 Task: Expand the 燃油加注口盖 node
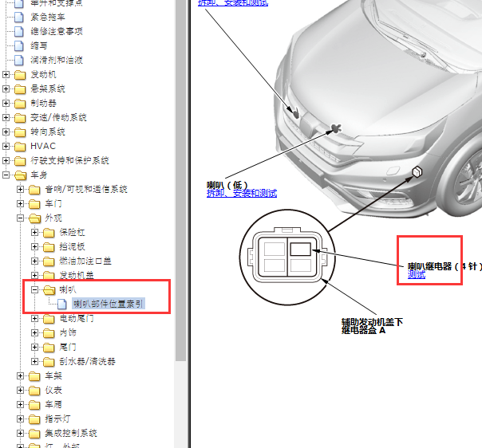coord(35,261)
